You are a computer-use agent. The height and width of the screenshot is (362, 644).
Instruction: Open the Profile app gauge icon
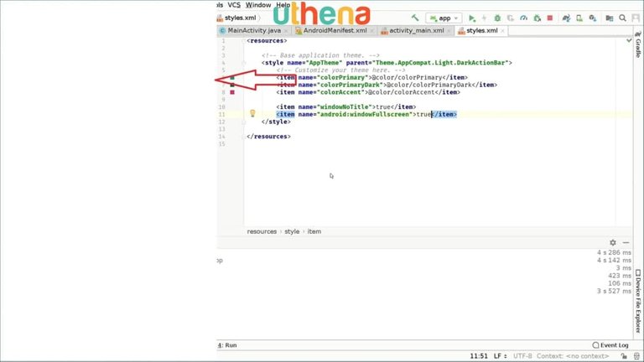click(x=523, y=18)
